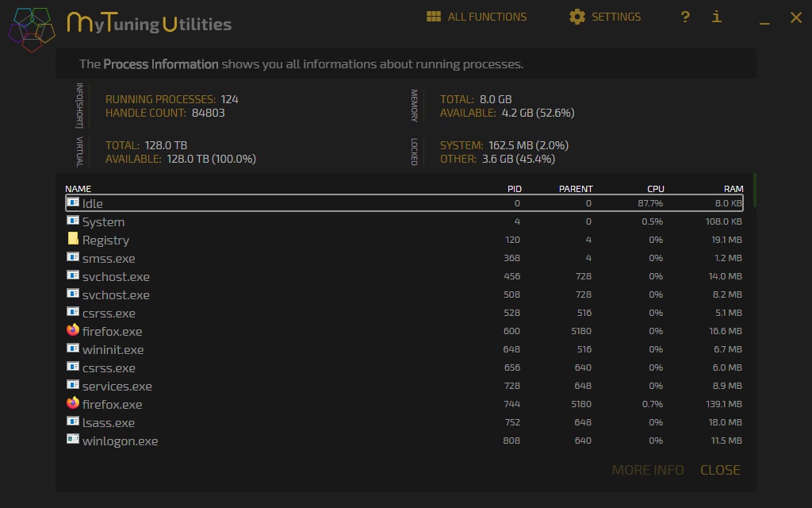812x508 pixels.
Task: Select the wininit.exe process name
Action: (113, 349)
